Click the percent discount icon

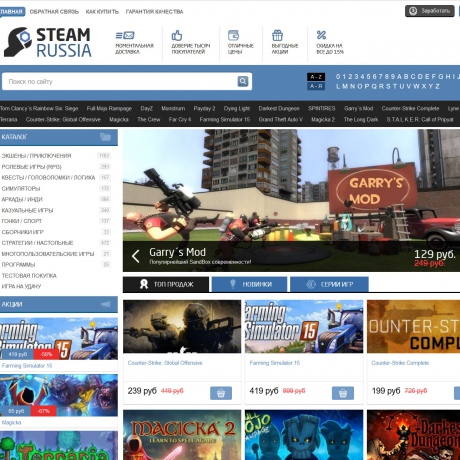321,35
